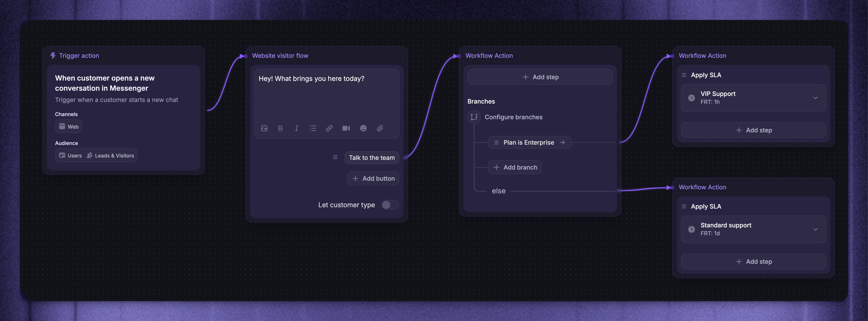Select the Users audience chip
Viewport: 868px width, 321px height.
coord(70,155)
